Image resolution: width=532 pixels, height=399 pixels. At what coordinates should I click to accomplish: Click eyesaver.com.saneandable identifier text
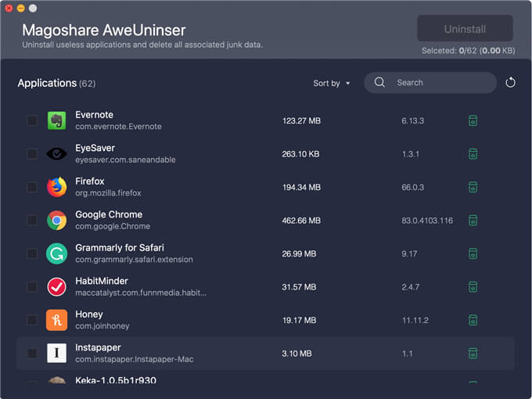(x=125, y=160)
